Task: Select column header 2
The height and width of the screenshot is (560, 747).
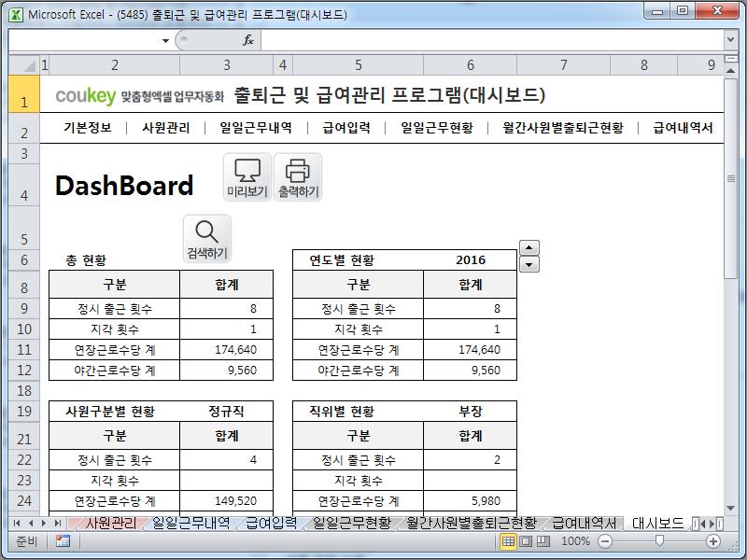Action: pos(114,65)
